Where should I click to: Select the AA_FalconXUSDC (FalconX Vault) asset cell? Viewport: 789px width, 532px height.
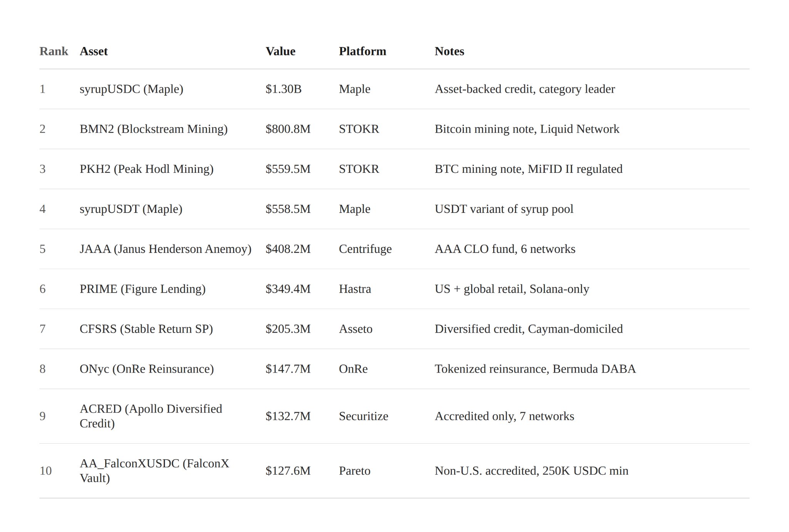tap(154, 471)
